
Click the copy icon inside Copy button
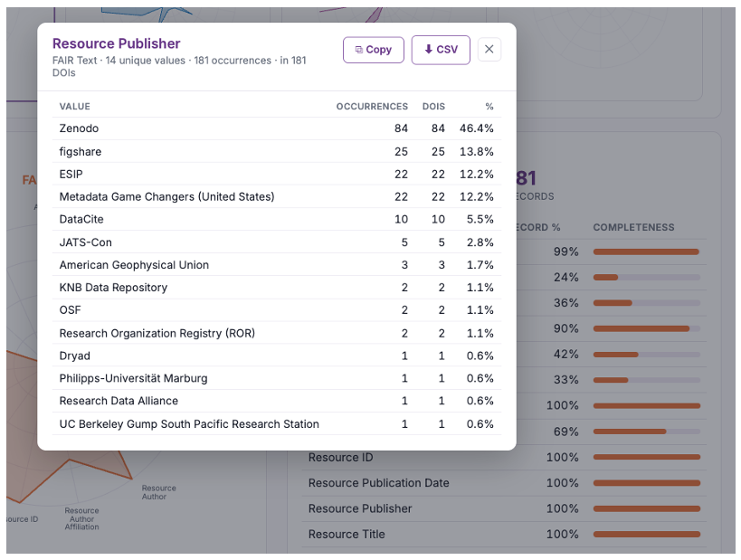[358, 50]
